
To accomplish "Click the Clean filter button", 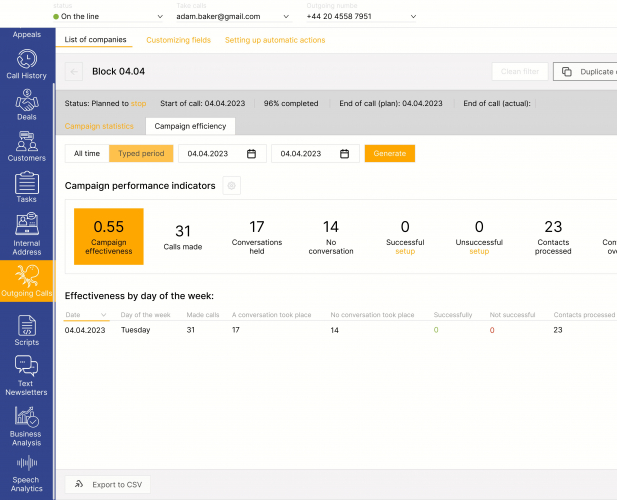I will click(x=520, y=72).
